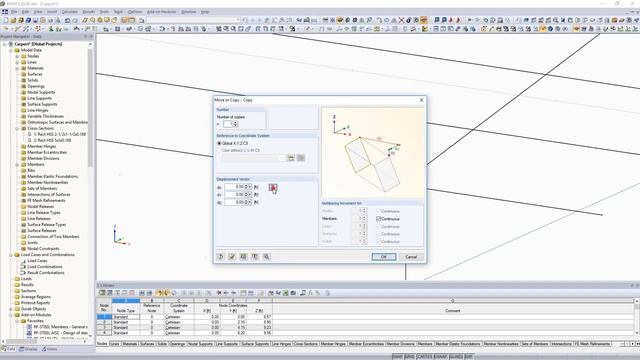Click the Number of copies input field
The height and width of the screenshot is (360, 640).
coord(228,124)
